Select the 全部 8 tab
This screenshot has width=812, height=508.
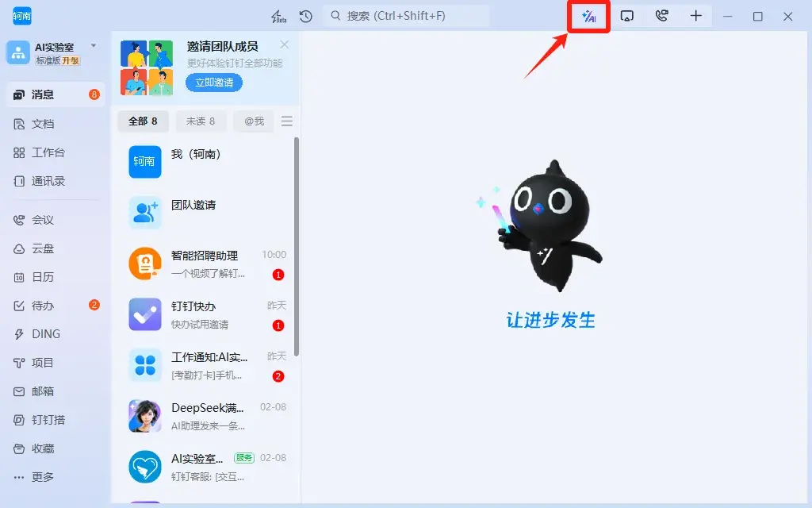tap(143, 121)
